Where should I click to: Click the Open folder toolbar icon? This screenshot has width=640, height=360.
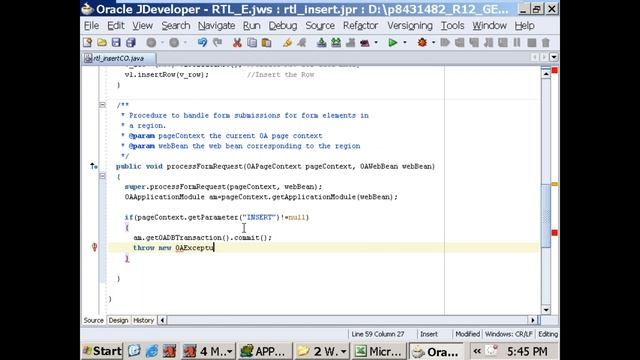point(102,42)
